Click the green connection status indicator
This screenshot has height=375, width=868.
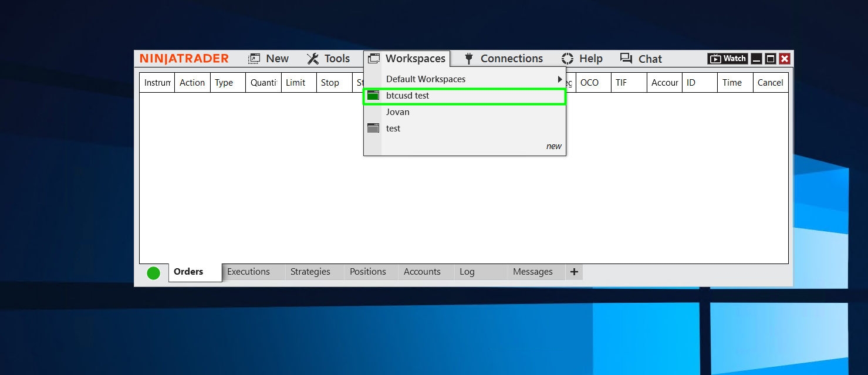click(x=153, y=273)
